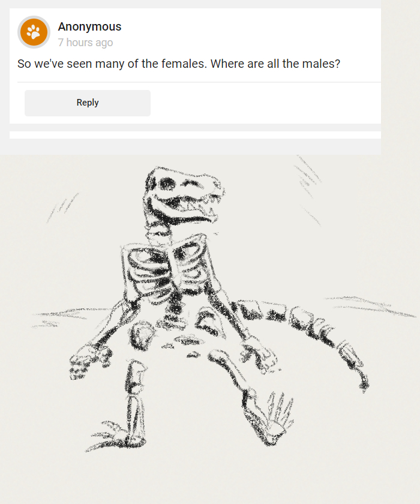Screen dimensions: 420x504
Task: Click the orange paw print avatar icon
Action: [34, 32]
